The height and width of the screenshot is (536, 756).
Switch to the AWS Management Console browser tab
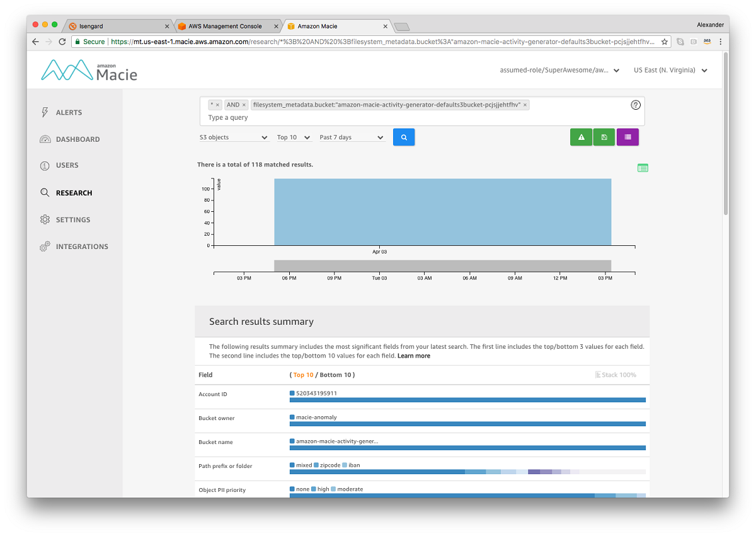coord(227,26)
